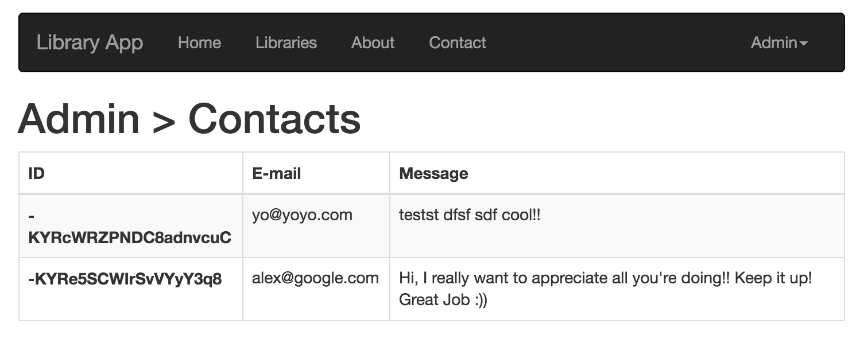Open the Libraries nav item
This screenshot has height=343, width=868.
pyautogui.click(x=286, y=42)
